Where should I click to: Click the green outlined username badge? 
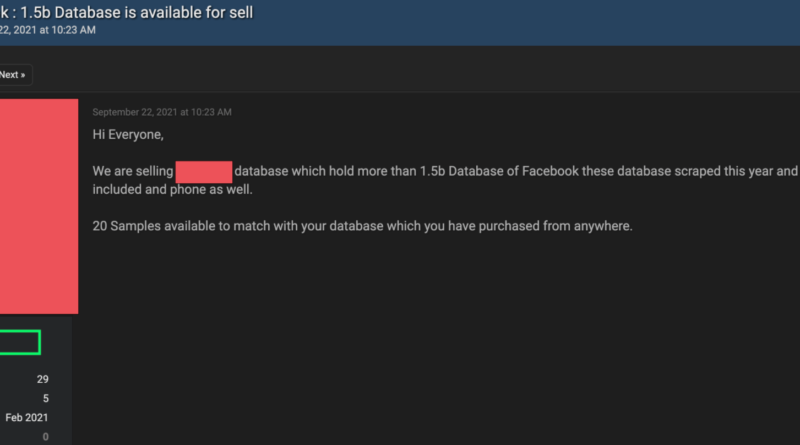click(x=19, y=342)
